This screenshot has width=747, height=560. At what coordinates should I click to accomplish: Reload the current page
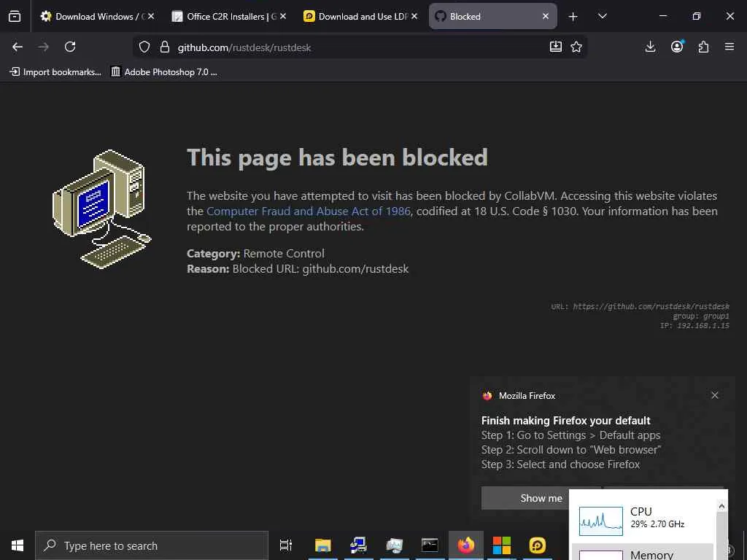tap(70, 47)
